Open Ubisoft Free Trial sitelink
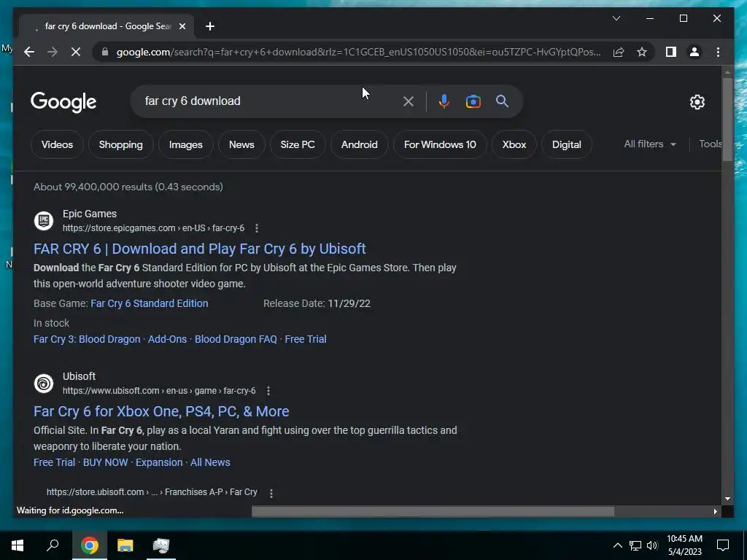The height and width of the screenshot is (560, 747). coord(54,462)
